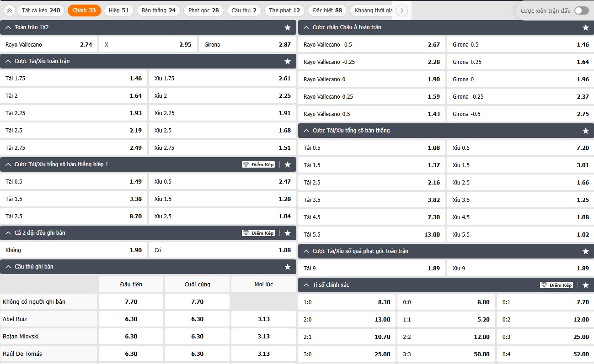Bet Girona to win at 2.87
594x364 pixels.
pyautogui.click(x=247, y=45)
